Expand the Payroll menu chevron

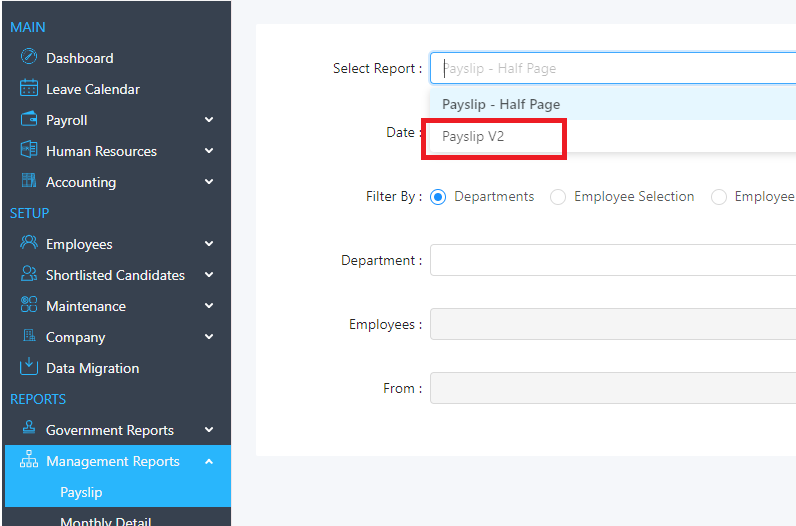coord(209,120)
